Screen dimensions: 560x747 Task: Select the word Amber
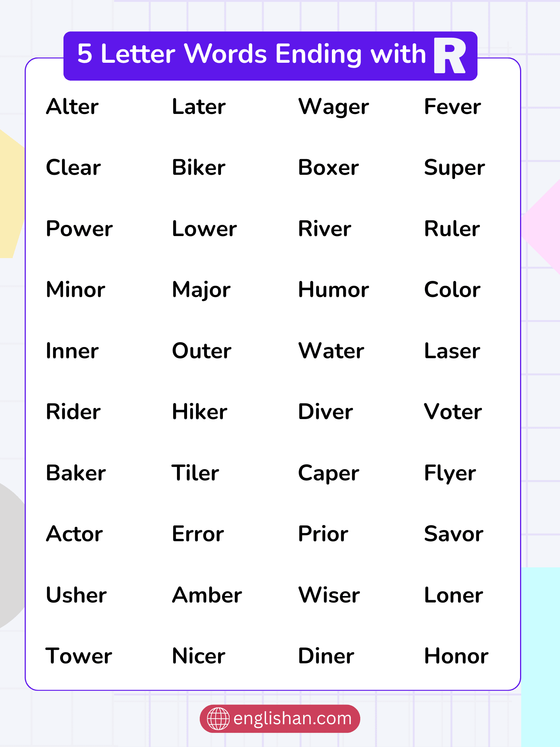pyautogui.click(x=207, y=595)
